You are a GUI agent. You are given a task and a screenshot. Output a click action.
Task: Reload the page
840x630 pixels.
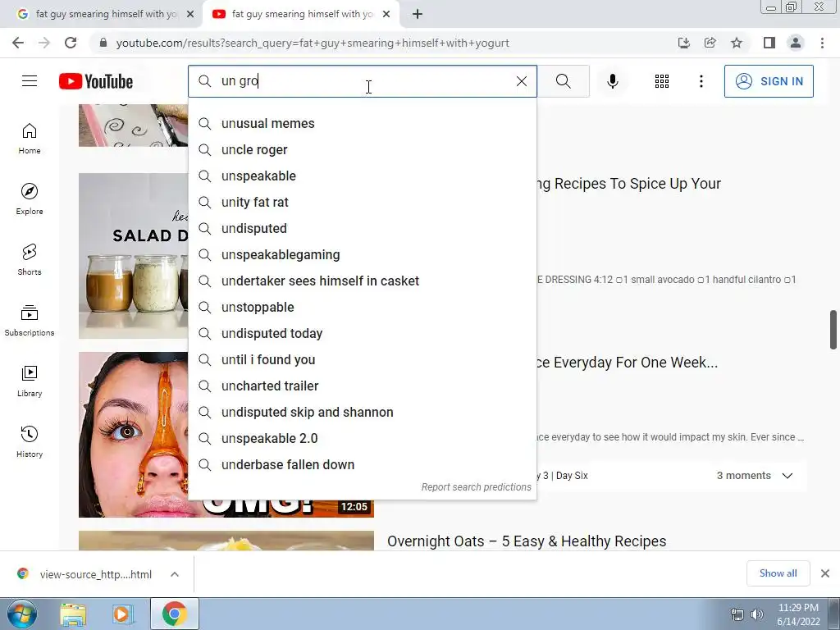point(71,43)
